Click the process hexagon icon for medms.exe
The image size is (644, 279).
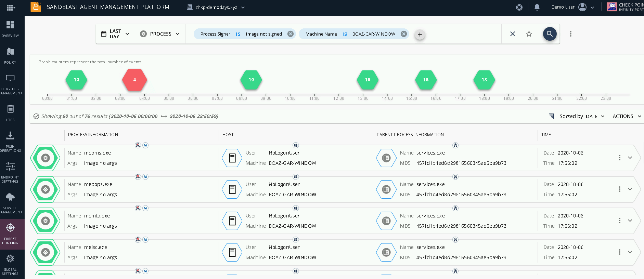coord(46,158)
